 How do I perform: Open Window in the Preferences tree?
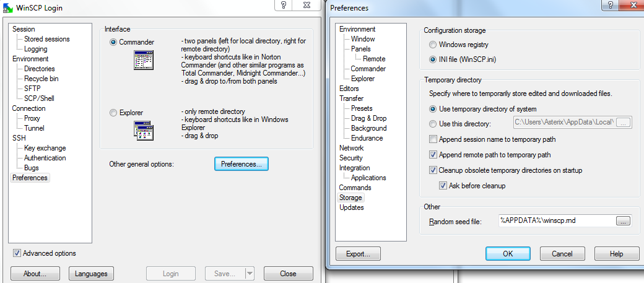(x=363, y=39)
